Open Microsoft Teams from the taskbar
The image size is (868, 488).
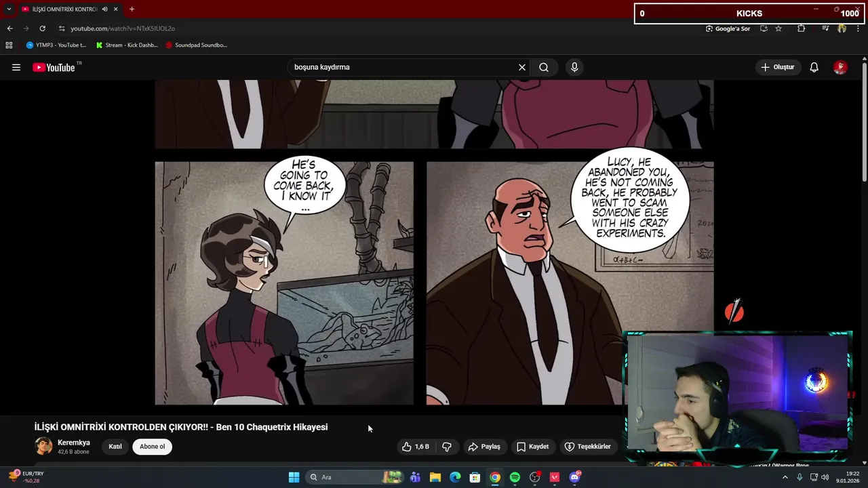(x=415, y=477)
